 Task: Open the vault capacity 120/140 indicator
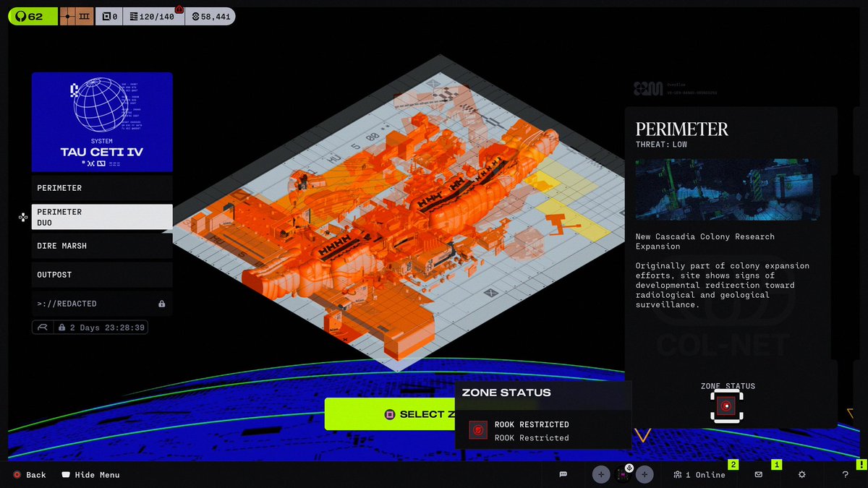tap(153, 16)
